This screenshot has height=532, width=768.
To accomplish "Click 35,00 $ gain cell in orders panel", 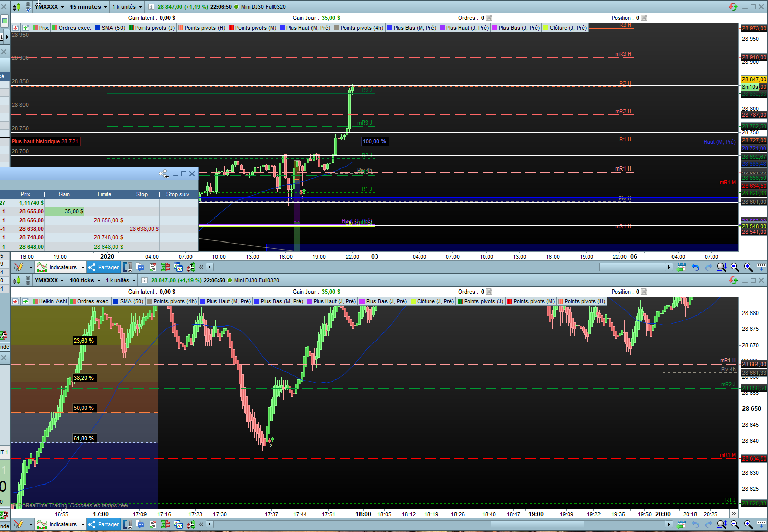I will (x=65, y=211).
